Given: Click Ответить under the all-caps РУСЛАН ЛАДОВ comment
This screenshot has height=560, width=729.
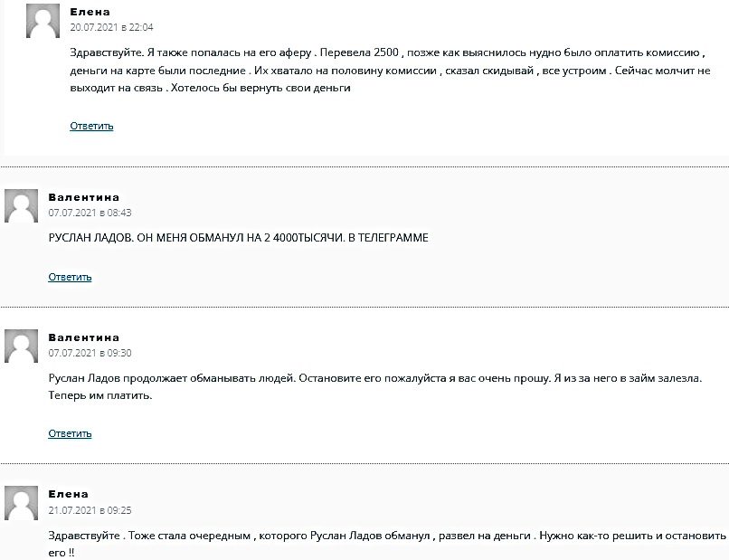Looking at the screenshot, I should point(70,277).
